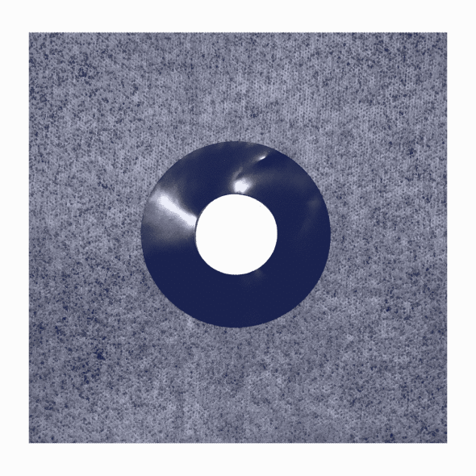Click the top-right corner of fabric image
Image resolution: width=476 pixels, height=476 pixels.
(446, 33)
